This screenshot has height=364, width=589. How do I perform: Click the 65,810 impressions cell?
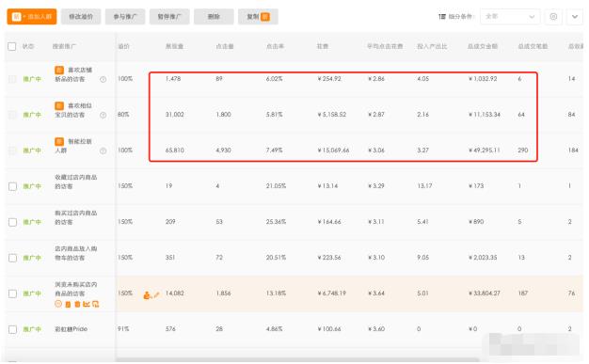pyautogui.click(x=175, y=150)
